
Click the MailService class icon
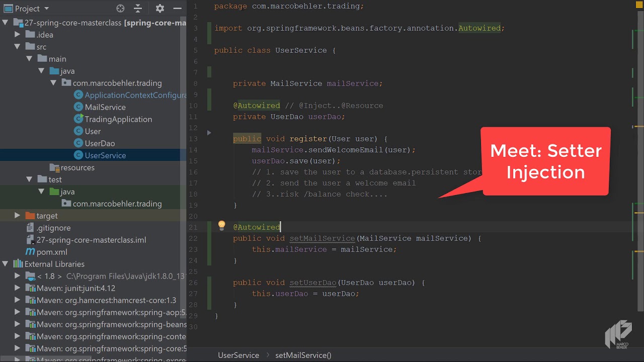78,107
